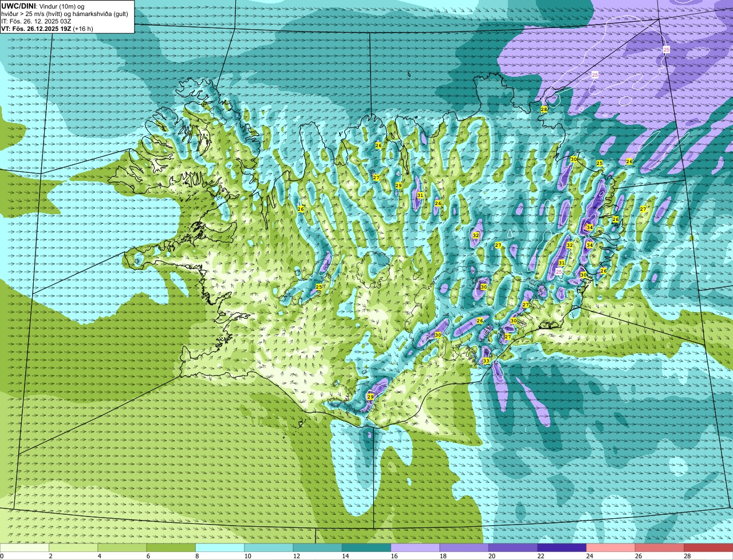Click the legend tick label "8"

197,556
